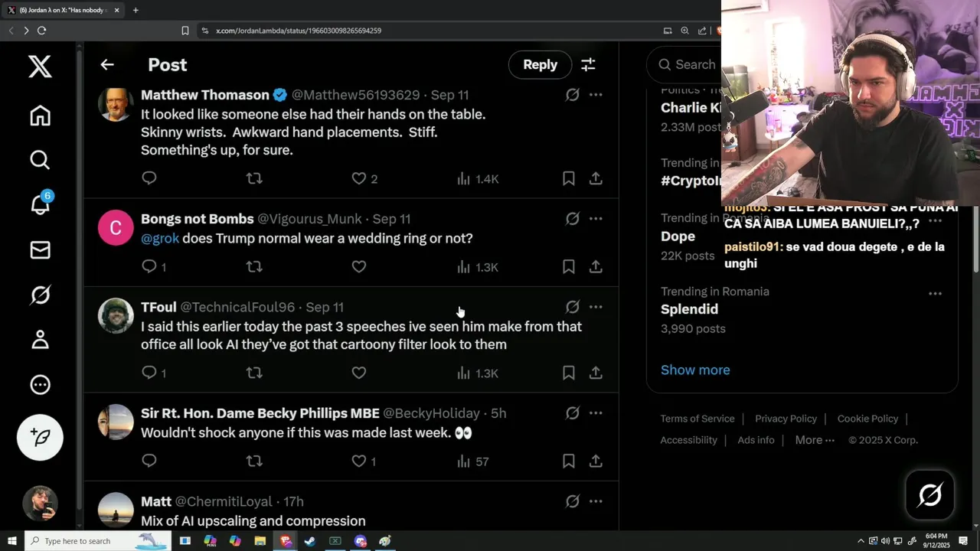980x551 pixels.
Task: Reload the page in browser toolbar
Action: [x=41, y=31]
